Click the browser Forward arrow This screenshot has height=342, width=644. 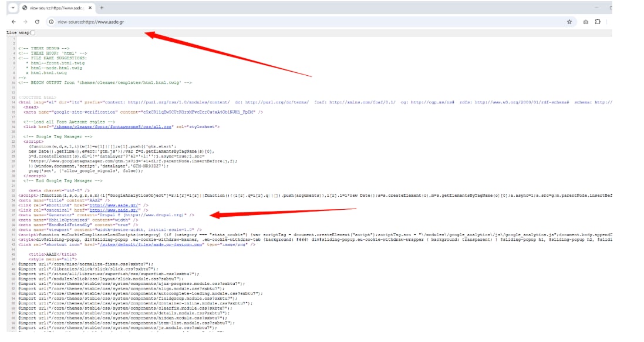point(25,22)
